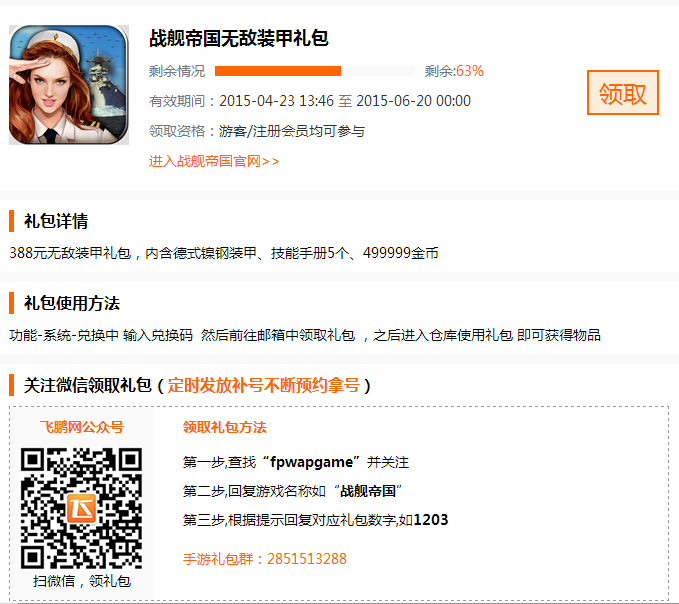Click the 剩余:63% percentage text
Image resolution: width=679 pixels, height=604 pixels.
click(454, 71)
